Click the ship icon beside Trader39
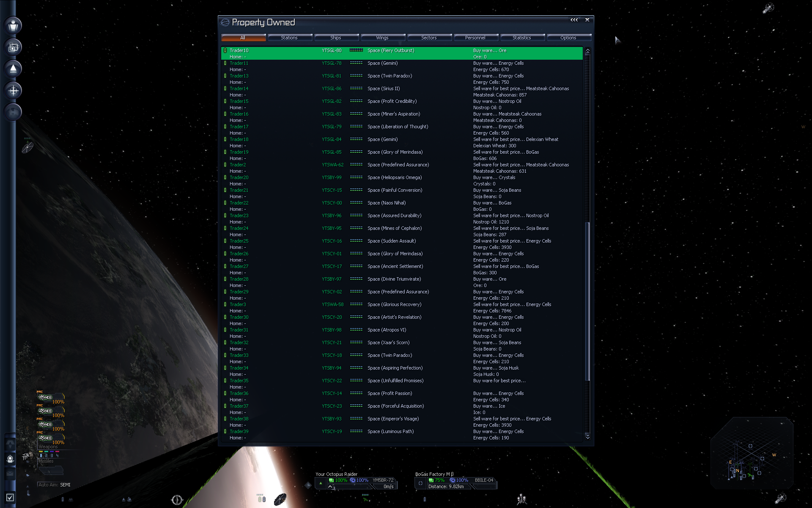The height and width of the screenshot is (508, 812). 225,431
